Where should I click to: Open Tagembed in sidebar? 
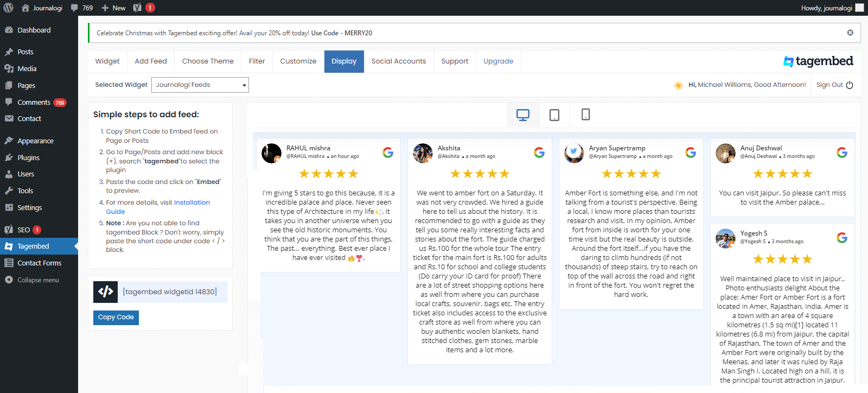(39, 246)
